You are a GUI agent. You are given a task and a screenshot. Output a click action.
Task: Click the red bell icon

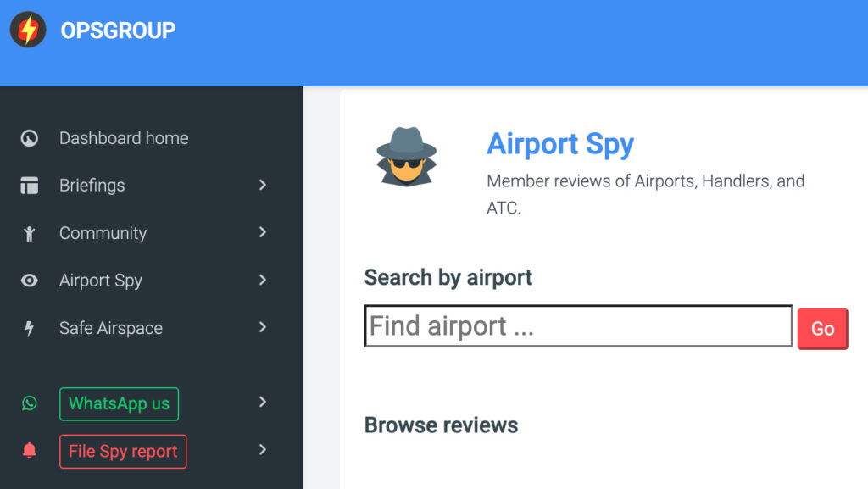[30, 451]
